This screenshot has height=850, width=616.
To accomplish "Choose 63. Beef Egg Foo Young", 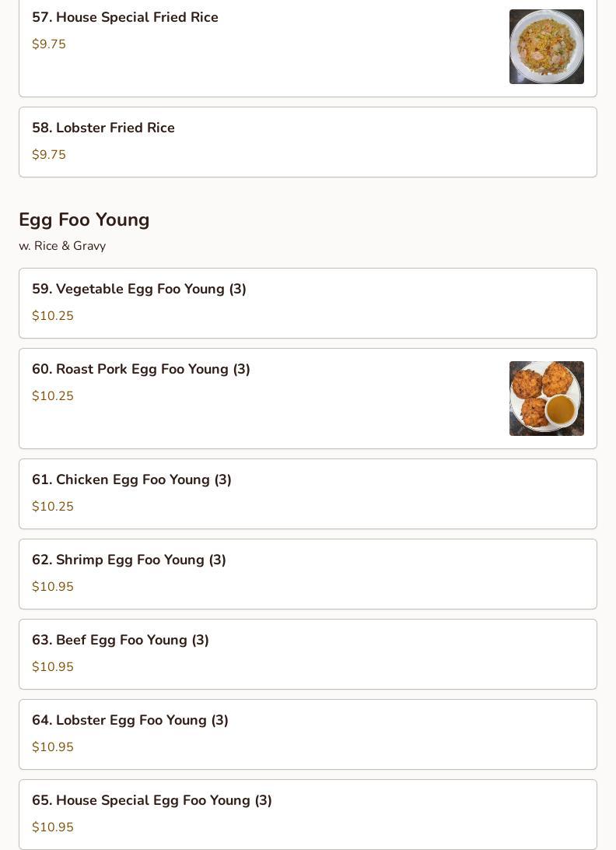I will click(x=121, y=640).
